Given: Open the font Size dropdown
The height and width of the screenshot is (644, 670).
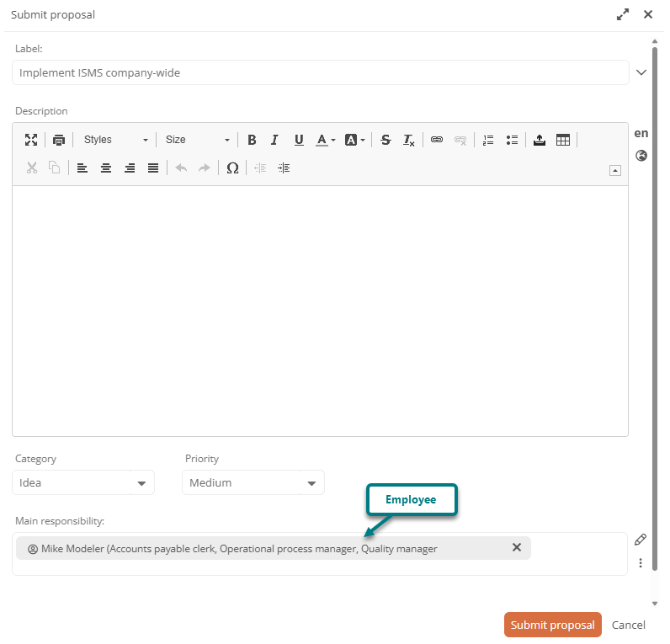Looking at the screenshot, I should click(197, 140).
